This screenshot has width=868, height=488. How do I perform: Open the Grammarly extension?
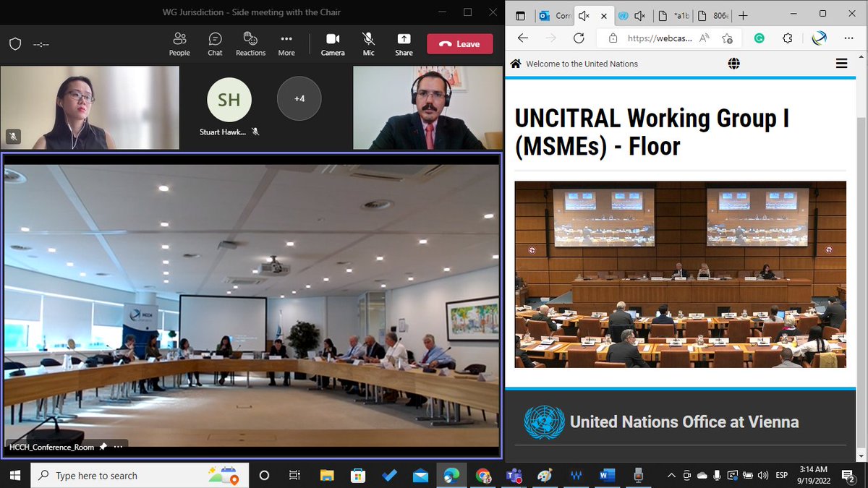tap(759, 38)
